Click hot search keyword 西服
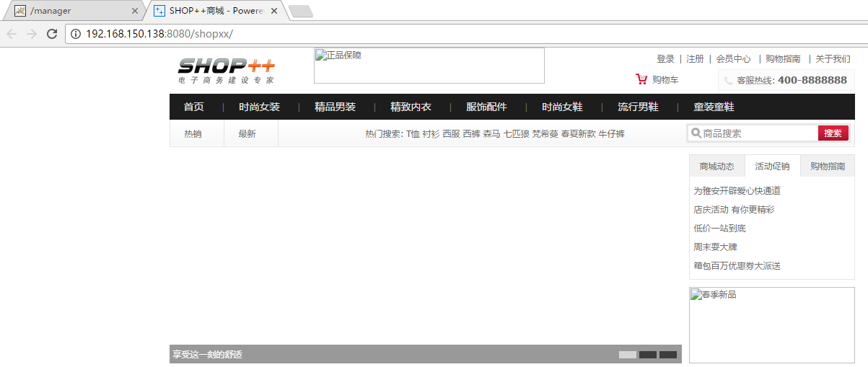This screenshot has width=868, height=367. (x=451, y=133)
